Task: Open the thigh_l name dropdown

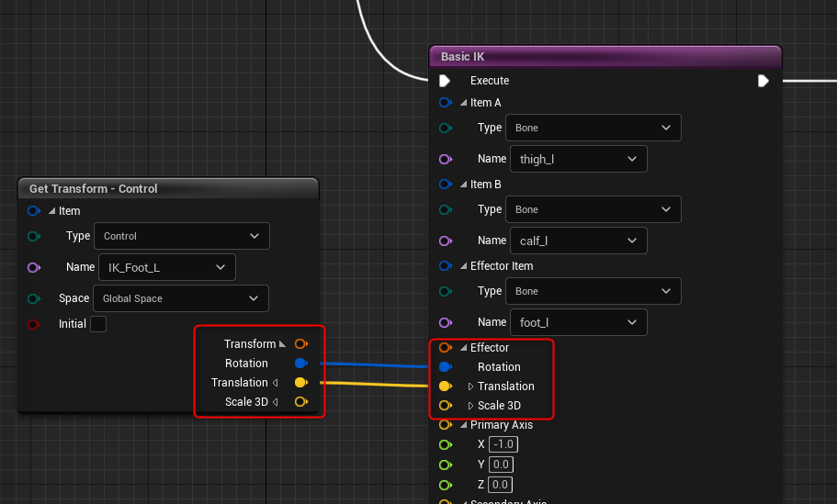Action: pos(579,159)
